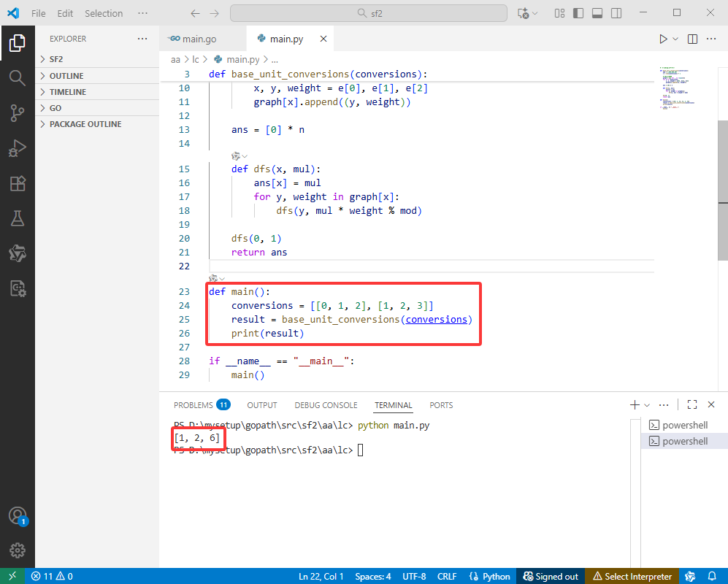Open the Search view in the activity bar

(x=18, y=77)
